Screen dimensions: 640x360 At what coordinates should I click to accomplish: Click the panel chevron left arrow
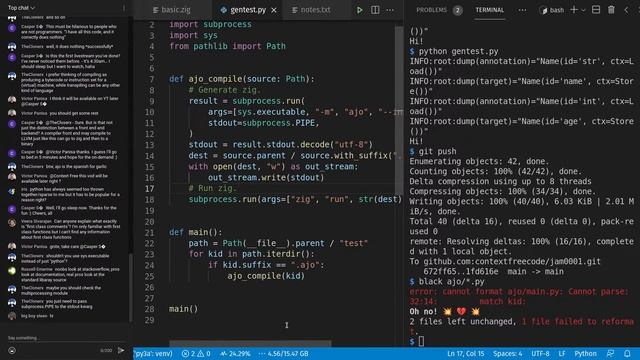coord(626,10)
